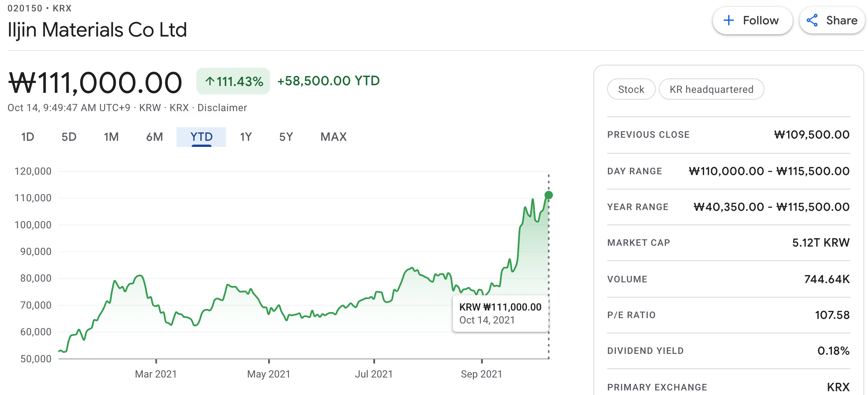The height and width of the screenshot is (395, 868).
Task: Switch chart to MAX range
Action: (x=334, y=137)
